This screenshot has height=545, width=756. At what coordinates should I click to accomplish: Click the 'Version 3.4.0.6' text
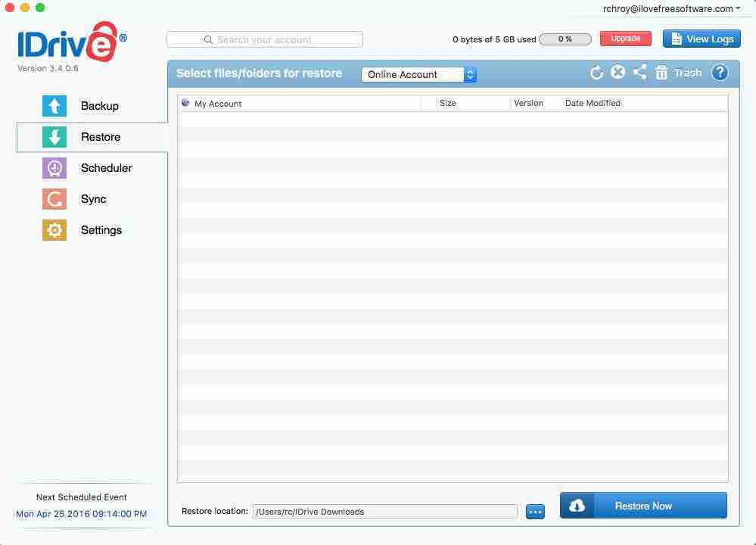coord(48,68)
